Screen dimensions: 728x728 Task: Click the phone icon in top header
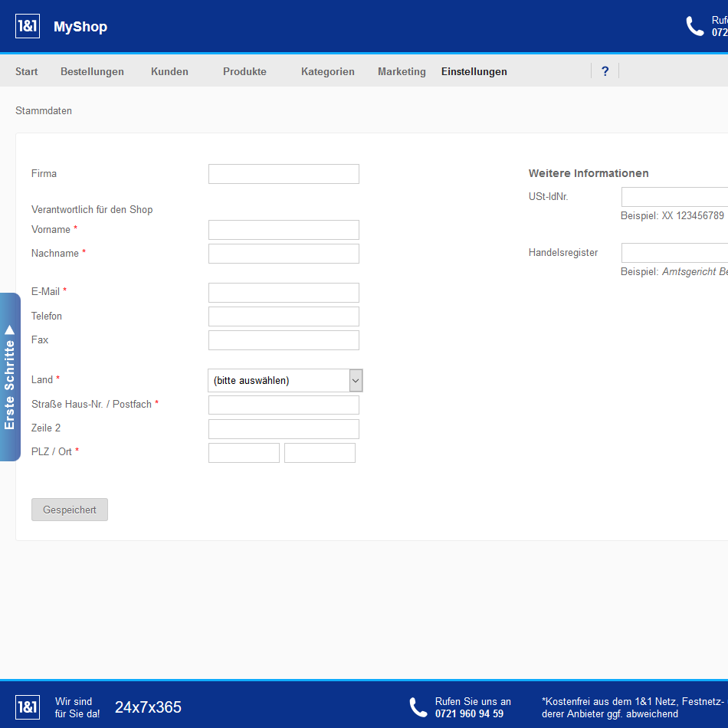pos(694,26)
